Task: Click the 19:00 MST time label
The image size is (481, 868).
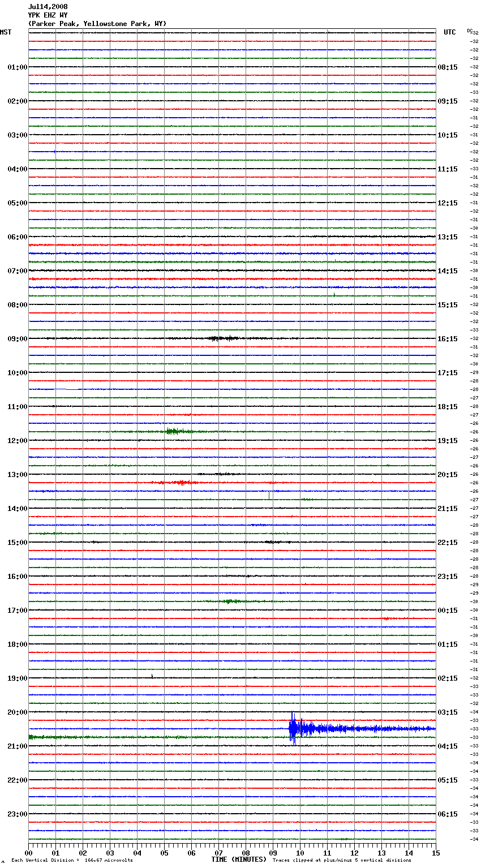Action: 18,678
